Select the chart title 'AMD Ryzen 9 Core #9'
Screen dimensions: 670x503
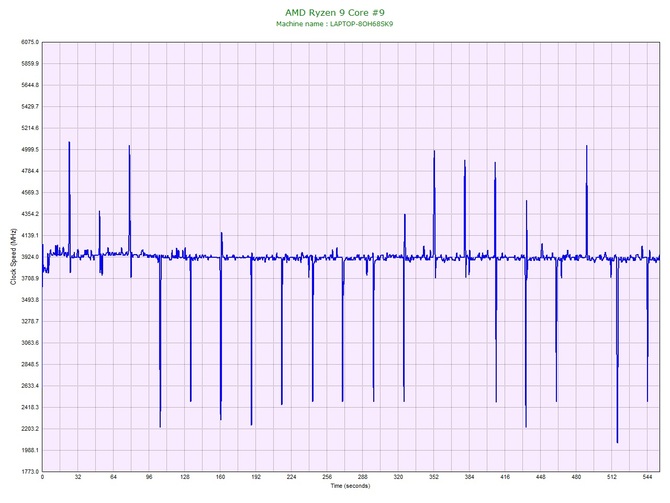coord(335,12)
